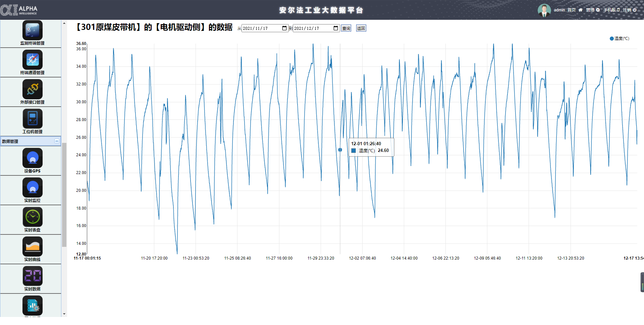Open 实时表盘 clock icon
The image size is (644, 325).
coord(32,217)
